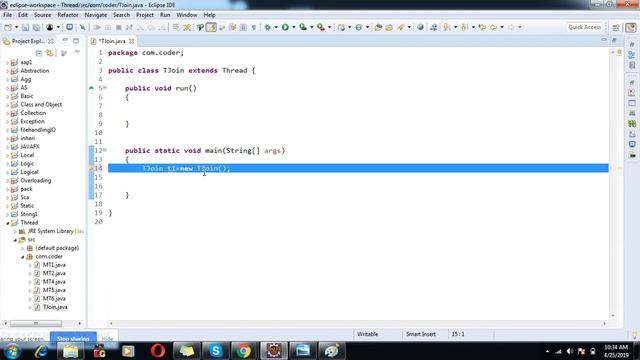Click Link with Editor icon in Project Explorer
This screenshot has height=360, width=640.
(x=49, y=53)
